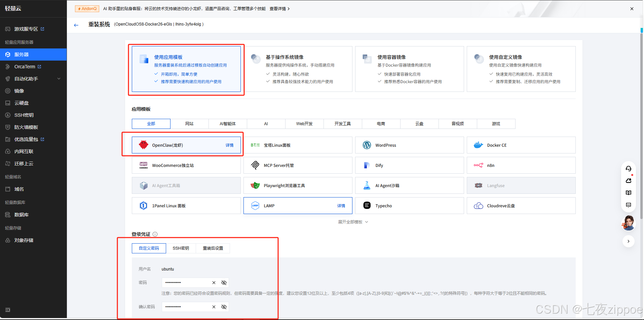Select the WooCommerce独立站 template
The width and height of the screenshot is (644, 320).
point(186,165)
